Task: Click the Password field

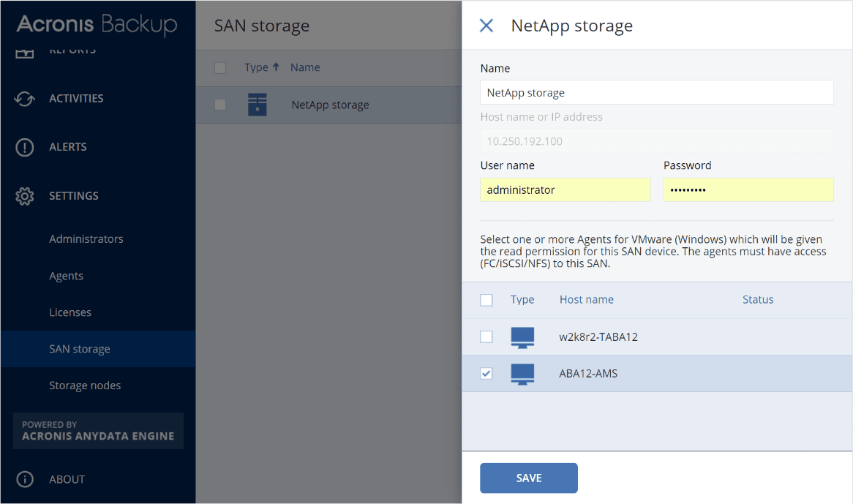Action: (x=748, y=190)
